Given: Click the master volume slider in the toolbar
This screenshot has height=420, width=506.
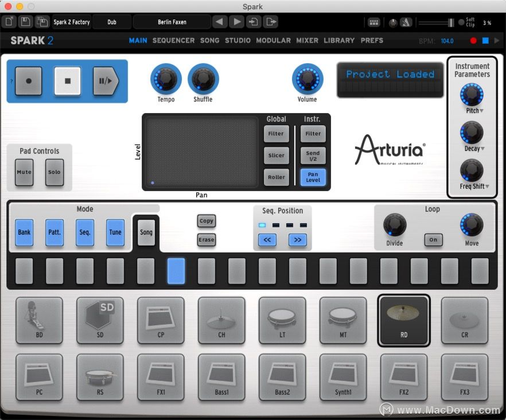Looking at the screenshot, I should pyautogui.click(x=436, y=22).
